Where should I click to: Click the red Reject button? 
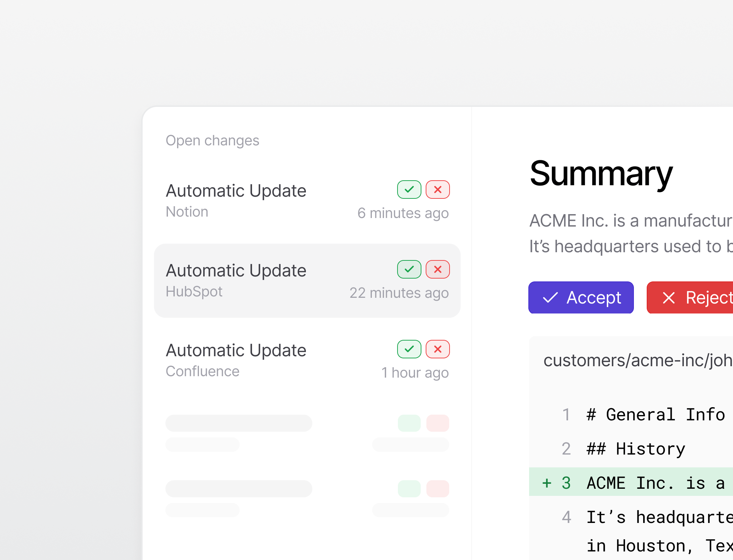(690, 297)
